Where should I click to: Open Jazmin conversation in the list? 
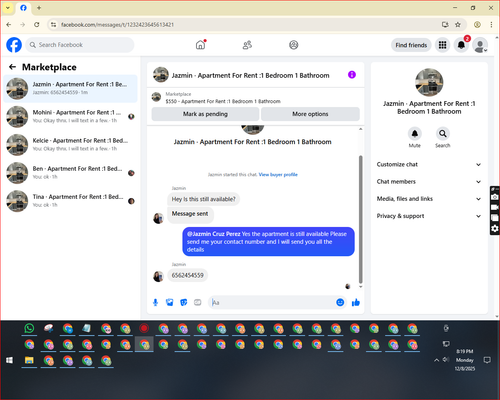70,89
